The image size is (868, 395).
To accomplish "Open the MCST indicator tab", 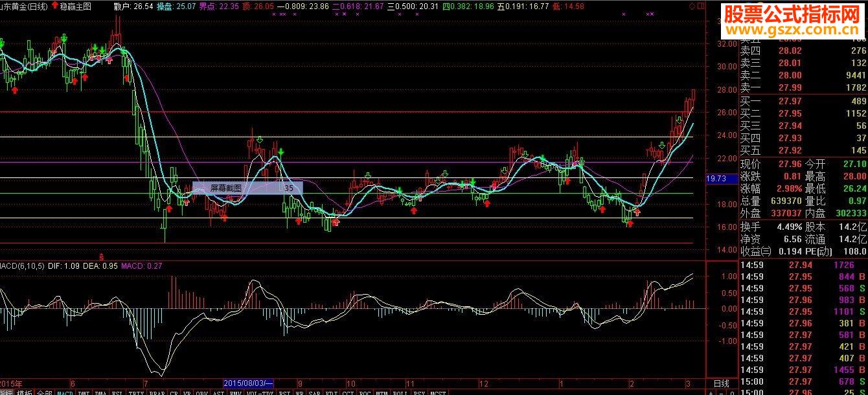I will (x=439, y=392).
